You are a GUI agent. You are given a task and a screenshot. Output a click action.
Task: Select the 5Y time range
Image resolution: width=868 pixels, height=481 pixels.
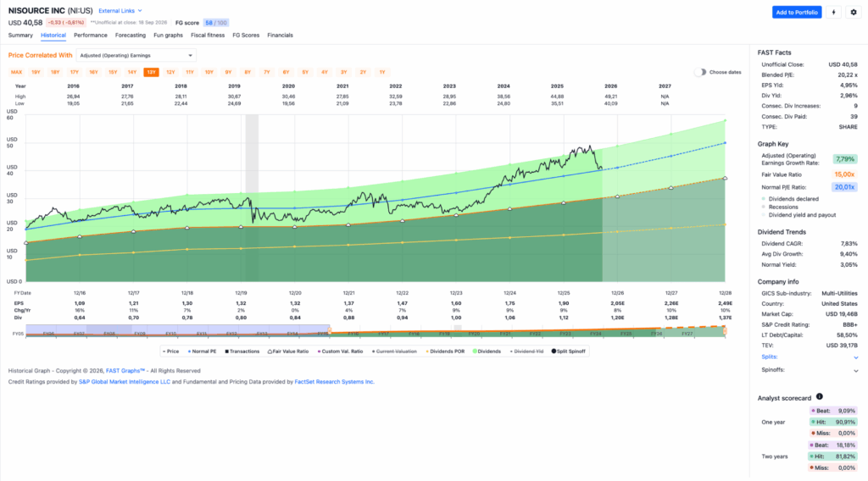(x=305, y=73)
